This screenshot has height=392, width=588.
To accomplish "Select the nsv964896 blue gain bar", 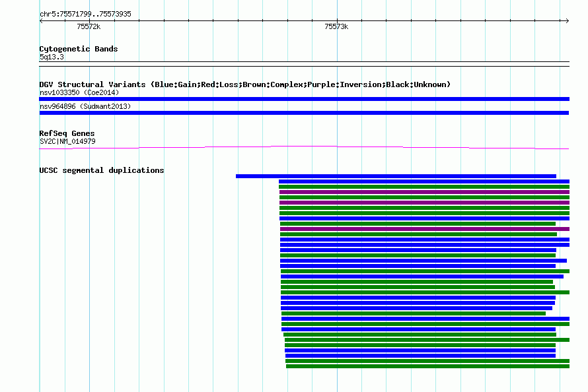I will pyautogui.click(x=304, y=113).
